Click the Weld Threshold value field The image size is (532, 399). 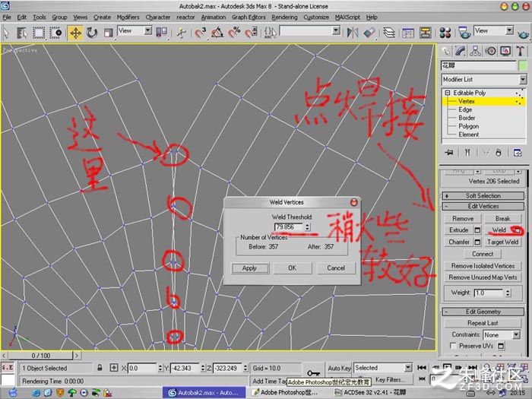(289, 227)
